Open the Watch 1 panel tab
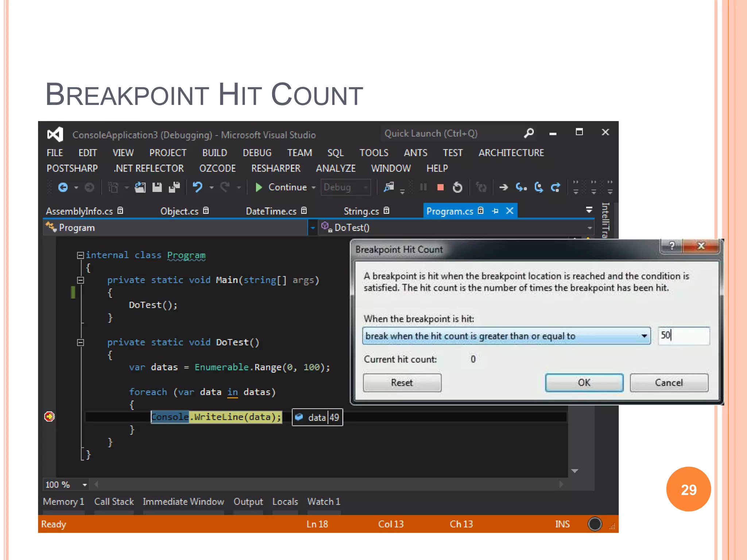Viewport: 747px width, 560px height. tap(324, 502)
